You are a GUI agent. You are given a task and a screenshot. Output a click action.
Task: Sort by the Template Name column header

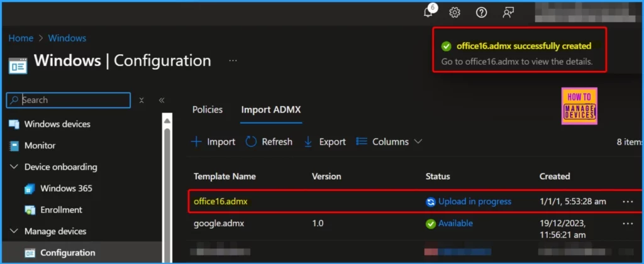click(x=225, y=177)
